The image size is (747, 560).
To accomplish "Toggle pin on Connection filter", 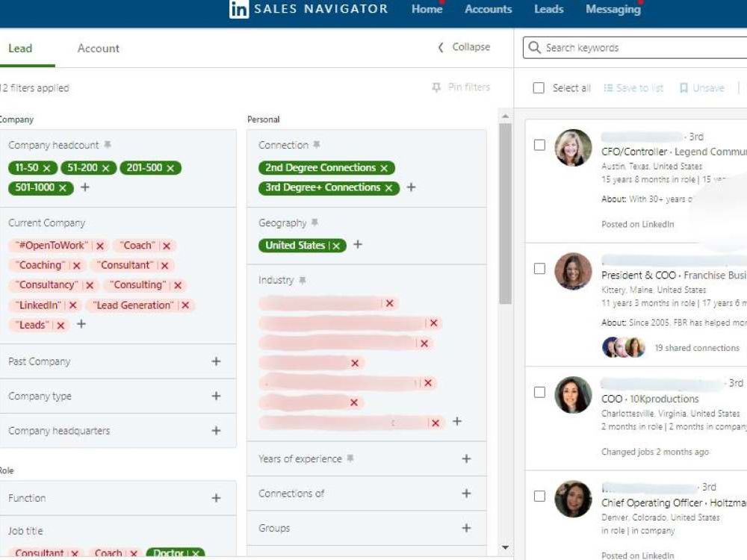I will [x=316, y=144].
